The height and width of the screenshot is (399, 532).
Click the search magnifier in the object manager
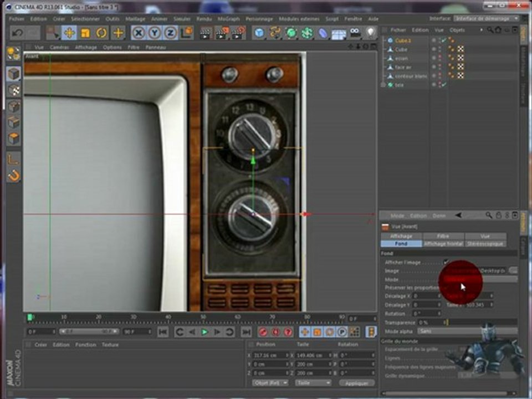tap(490, 30)
